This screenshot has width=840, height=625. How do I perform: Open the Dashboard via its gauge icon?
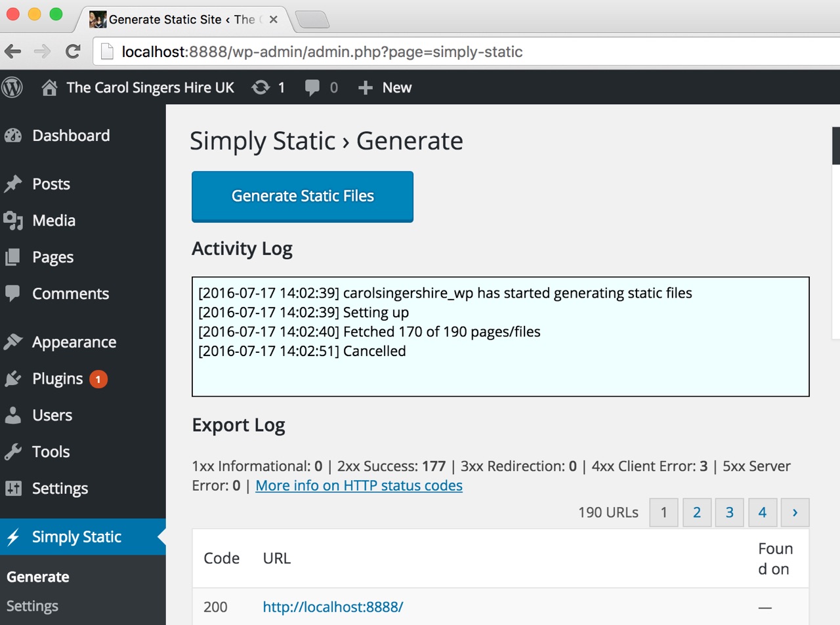[14, 136]
